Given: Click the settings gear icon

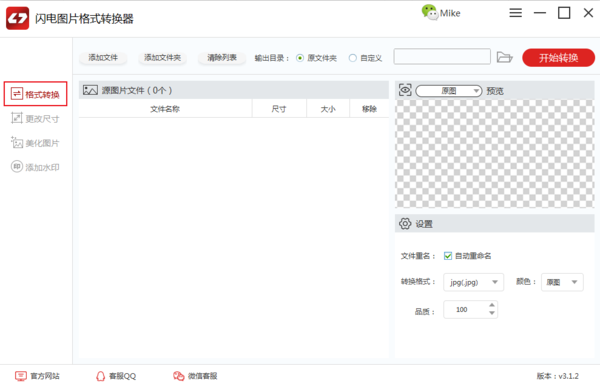Looking at the screenshot, I should tap(405, 223).
